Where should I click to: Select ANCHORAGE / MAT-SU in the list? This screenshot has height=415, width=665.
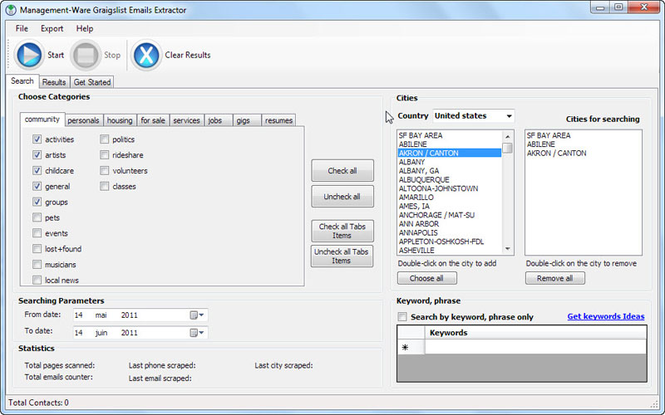click(x=449, y=215)
